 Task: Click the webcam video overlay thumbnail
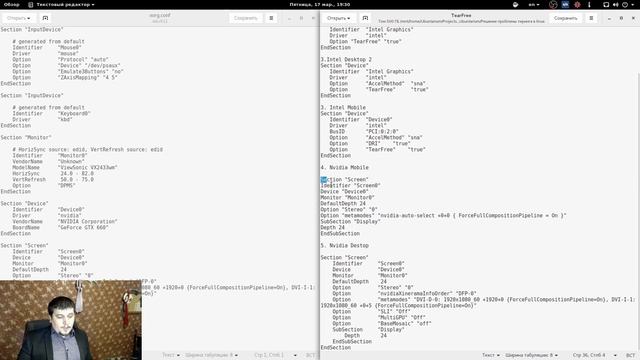coord(71,320)
